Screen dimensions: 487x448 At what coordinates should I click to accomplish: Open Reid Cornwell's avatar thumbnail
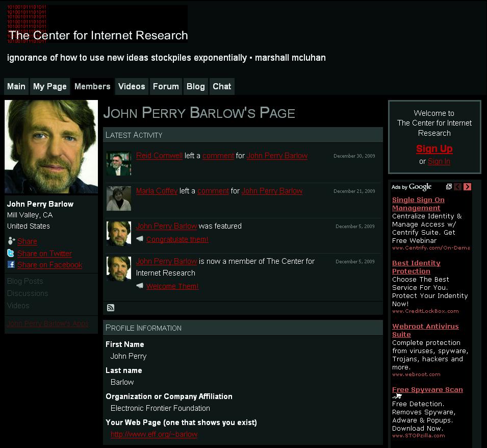[x=119, y=163]
